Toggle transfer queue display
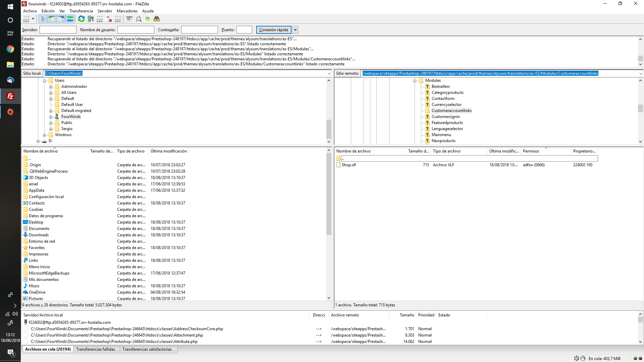Viewport: 644px width, 362px height. click(70, 19)
